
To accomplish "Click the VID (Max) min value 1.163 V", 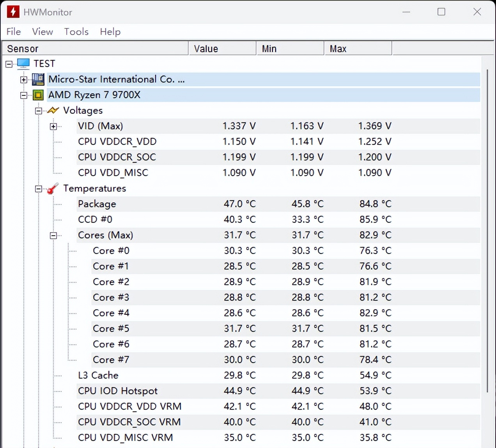I will [307, 126].
